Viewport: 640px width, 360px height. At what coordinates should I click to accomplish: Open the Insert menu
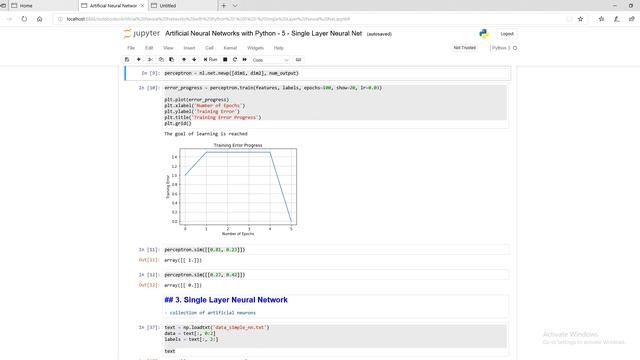pyautogui.click(x=189, y=48)
